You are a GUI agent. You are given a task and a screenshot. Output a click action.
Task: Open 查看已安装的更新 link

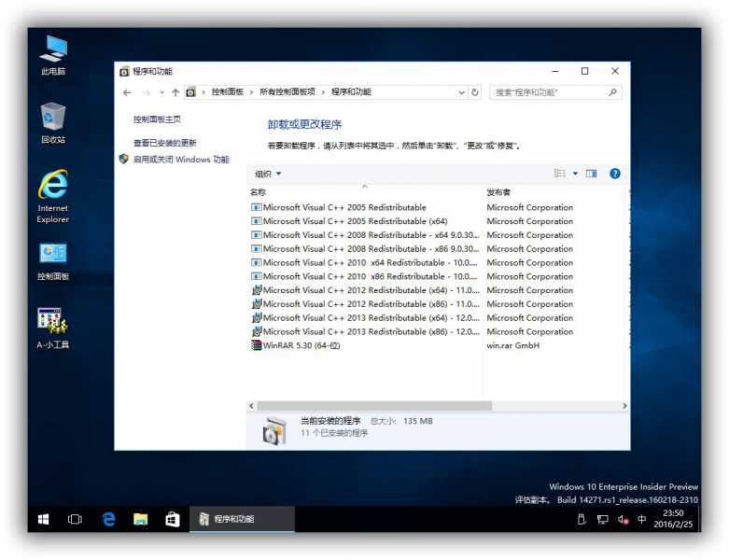(165, 143)
